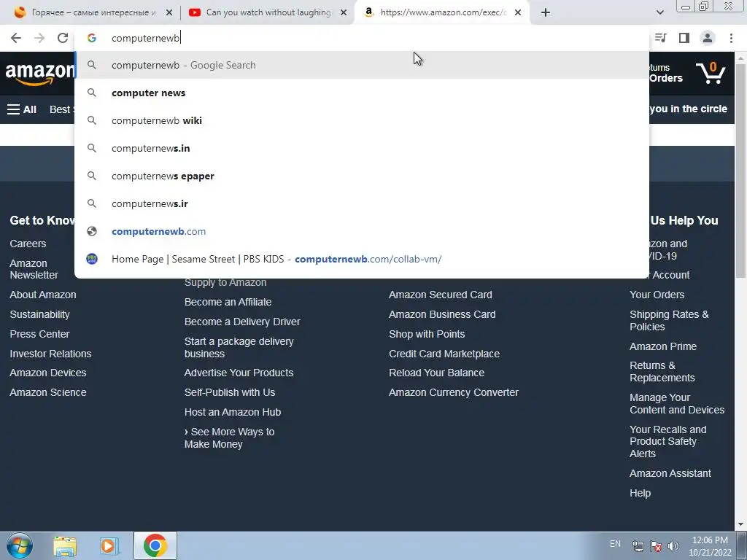
Task: Click the browser Forward arrow
Action: [39, 38]
